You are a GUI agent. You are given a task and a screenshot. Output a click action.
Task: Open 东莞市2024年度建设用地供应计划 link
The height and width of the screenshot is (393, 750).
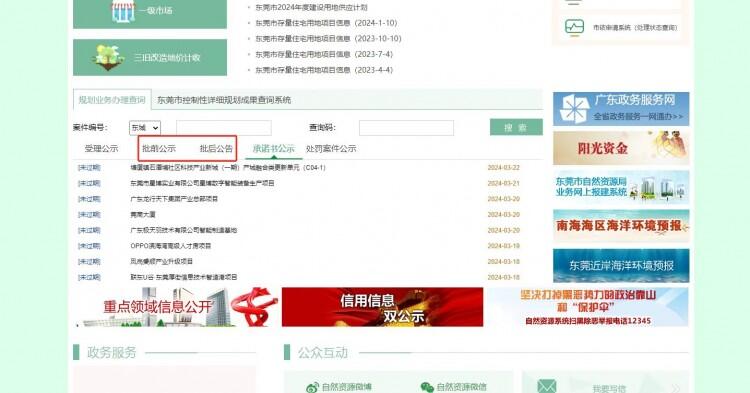[x=311, y=8]
